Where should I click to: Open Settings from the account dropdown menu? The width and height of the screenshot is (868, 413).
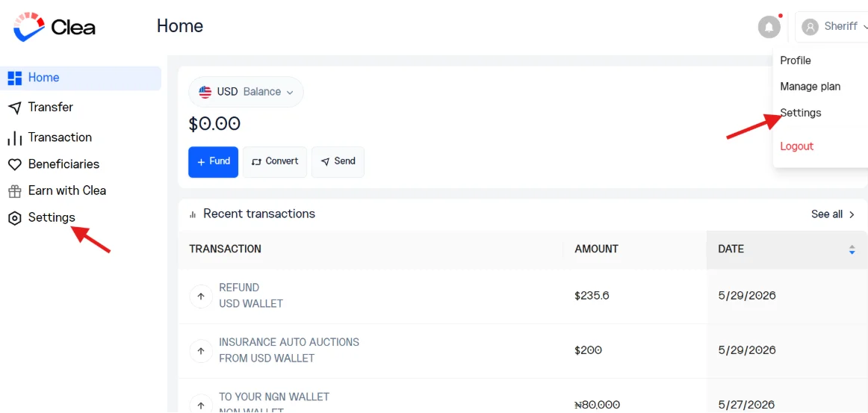coord(801,113)
